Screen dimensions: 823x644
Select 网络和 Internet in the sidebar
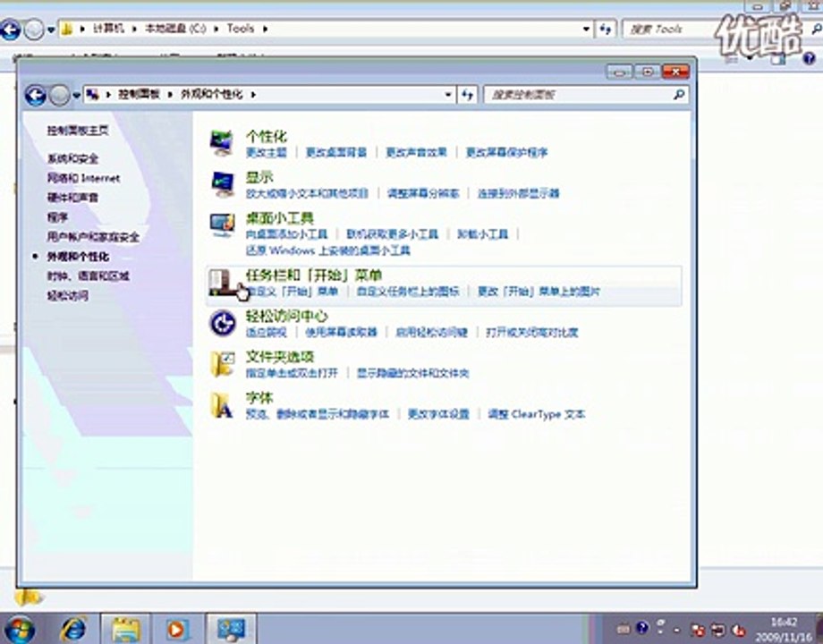83,178
